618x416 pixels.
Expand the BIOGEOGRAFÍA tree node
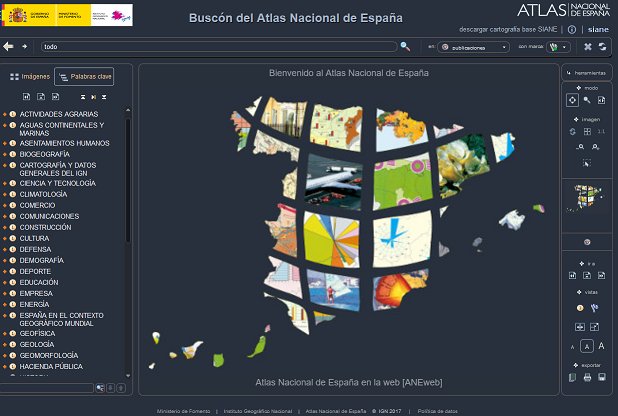pyautogui.click(x=5, y=154)
